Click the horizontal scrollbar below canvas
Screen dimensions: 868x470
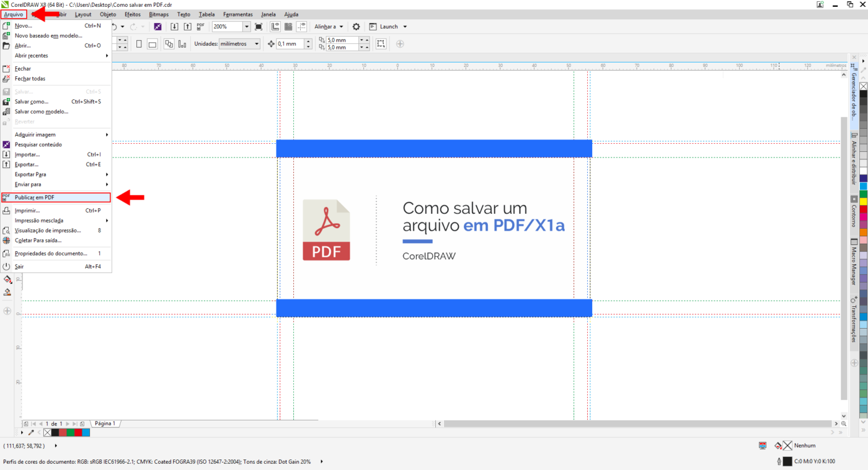click(x=638, y=423)
